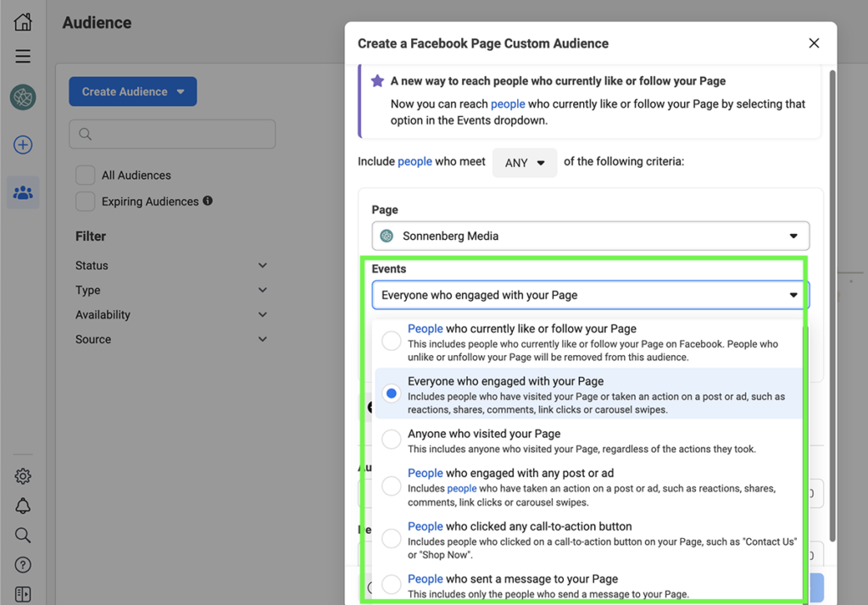This screenshot has width=868, height=605.
Task: Open the ANY criteria dropdown
Action: (524, 162)
